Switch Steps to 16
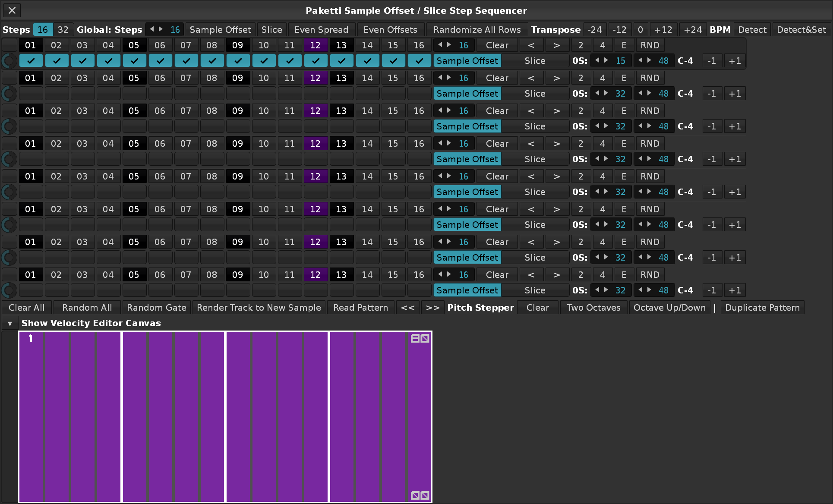The width and height of the screenshot is (833, 504). click(x=43, y=30)
